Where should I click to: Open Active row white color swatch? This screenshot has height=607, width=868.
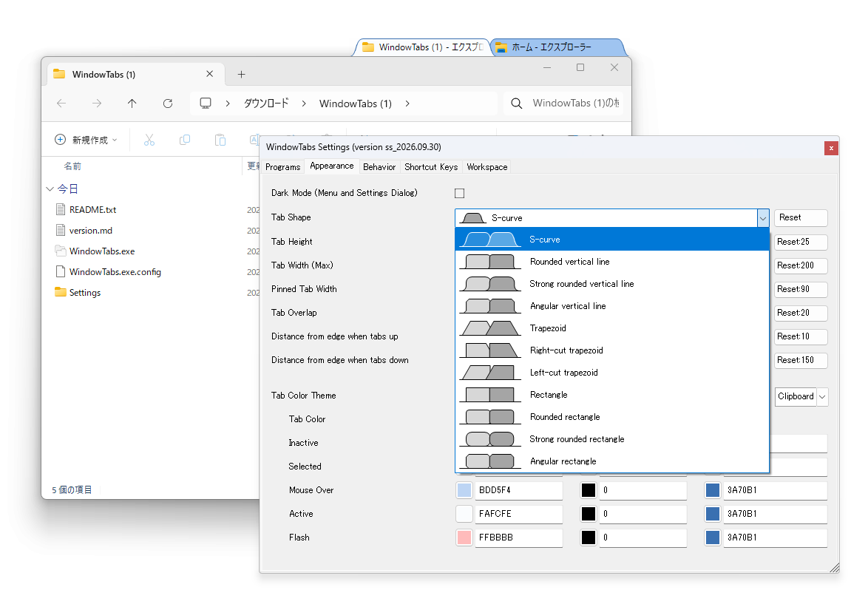464,514
